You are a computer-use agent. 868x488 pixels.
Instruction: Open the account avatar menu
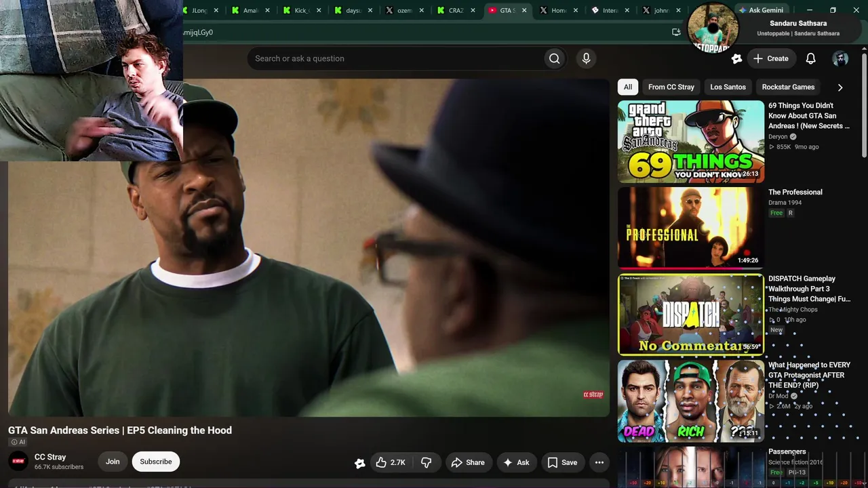tap(840, 58)
